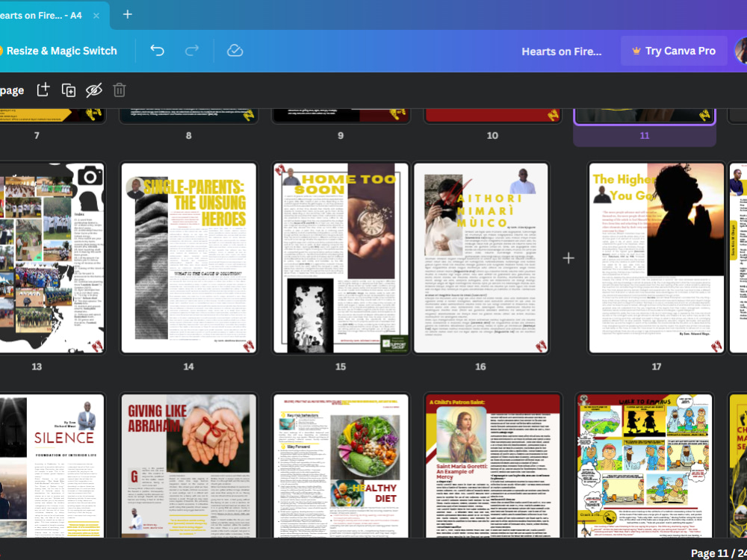Click the Redo arrow icon

[x=193, y=51]
